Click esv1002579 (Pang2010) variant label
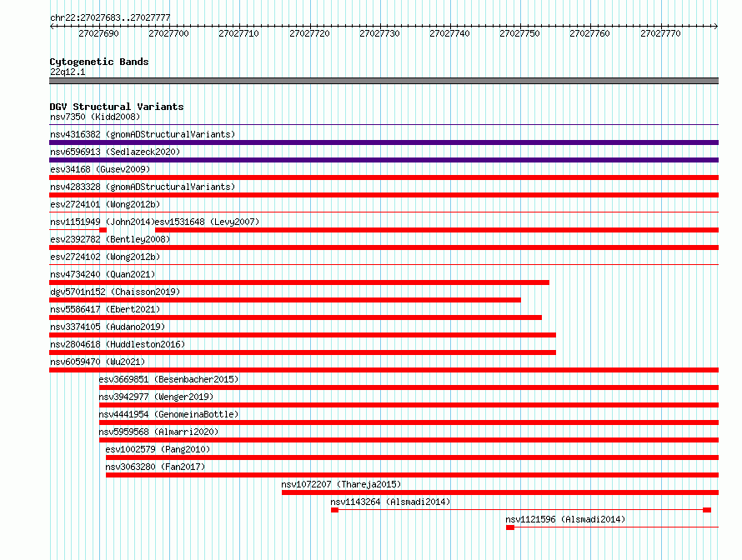The image size is (742, 560). (x=158, y=449)
